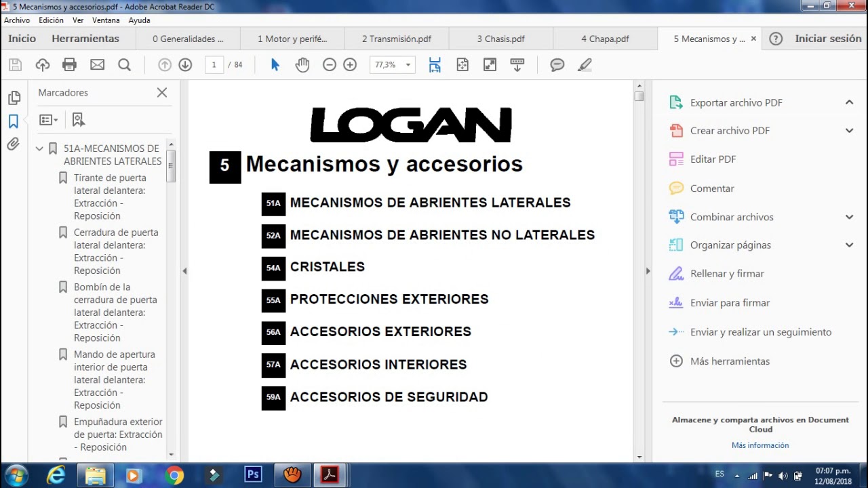Click the fit one full page icon
The width and height of the screenshot is (868, 488).
click(x=462, y=65)
